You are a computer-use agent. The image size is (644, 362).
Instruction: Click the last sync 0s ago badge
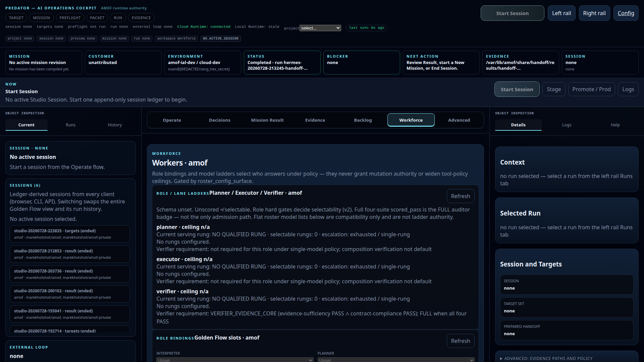tap(367, 28)
